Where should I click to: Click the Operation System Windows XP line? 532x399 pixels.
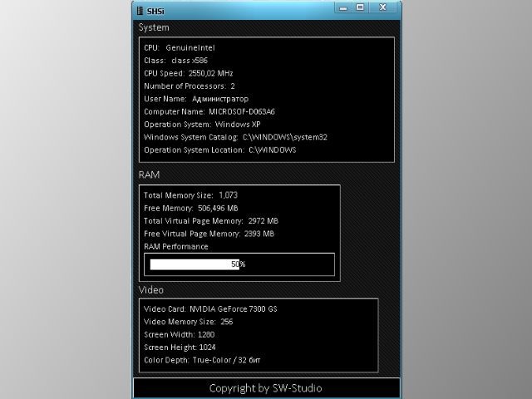coord(196,124)
